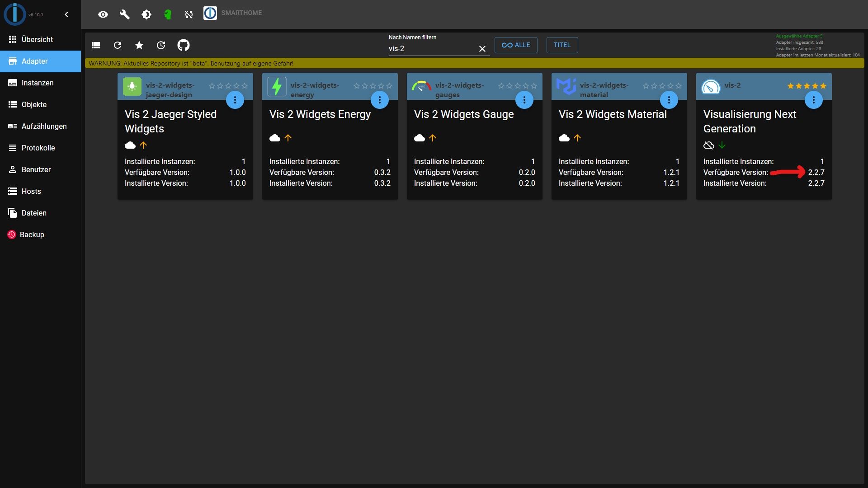
Task: Click the ioBroker logo next to SMARTHOME
Action: (x=210, y=13)
